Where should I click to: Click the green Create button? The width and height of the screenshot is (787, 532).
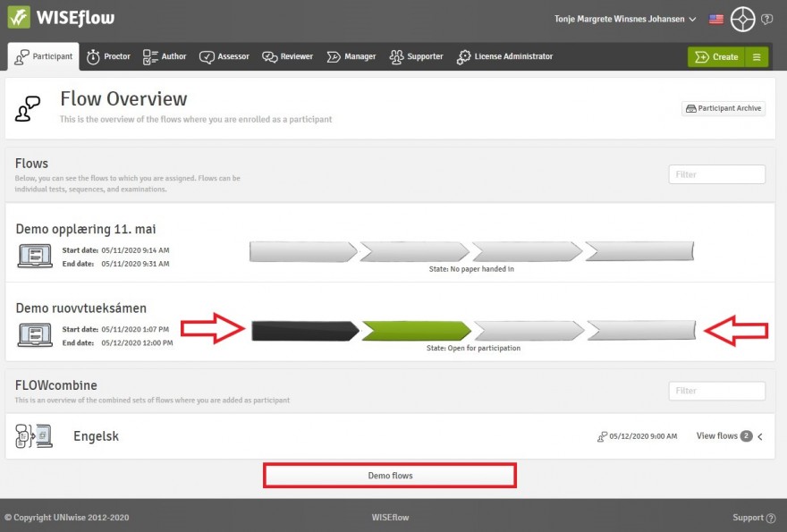(715, 56)
